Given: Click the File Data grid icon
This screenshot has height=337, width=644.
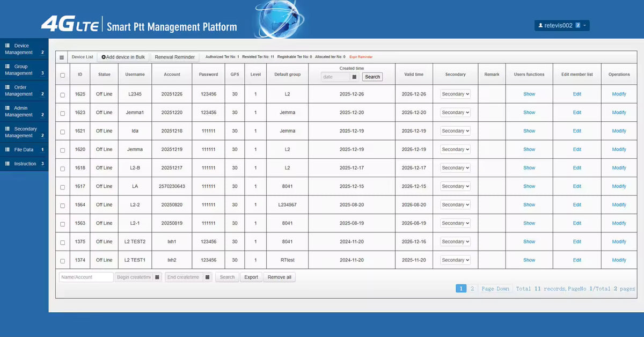Looking at the screenshot, I should pyautogui.click(x=8, y=150).
